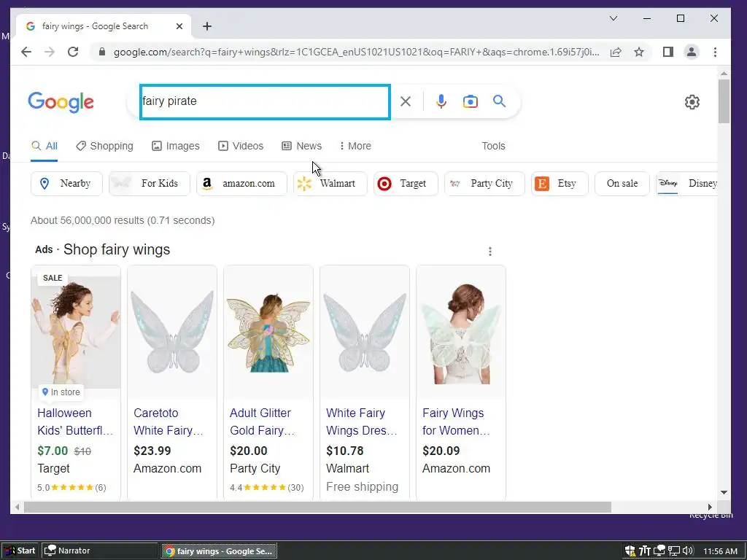Open the search Tools options
Image resolution: width=747 pixels, height=560 pixels.
pyautogui.click(x=493, y=146)
